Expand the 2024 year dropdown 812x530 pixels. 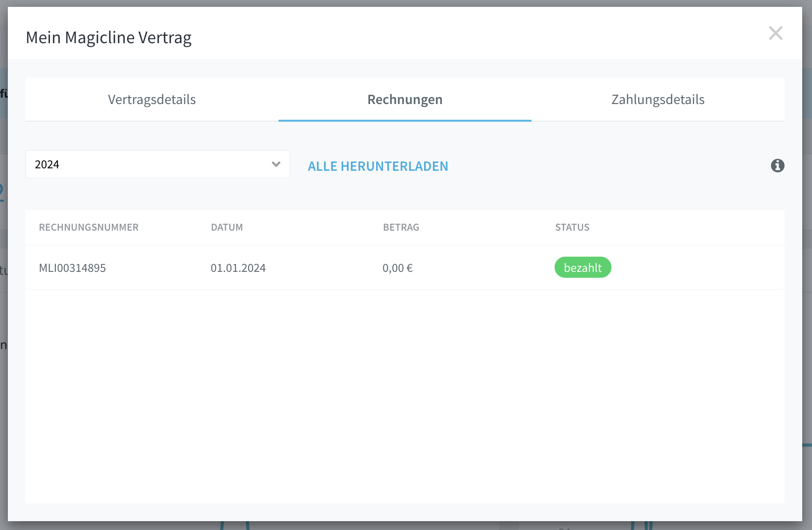tap(158, 164)
